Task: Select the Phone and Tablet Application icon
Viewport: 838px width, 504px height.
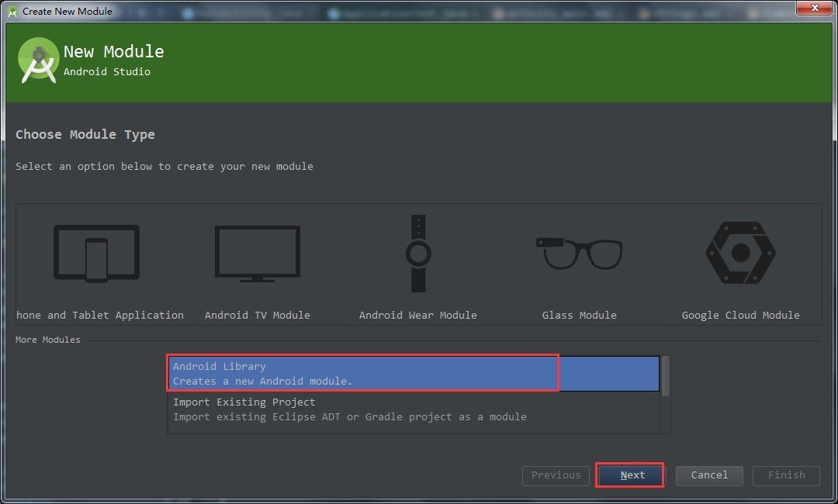Action: tap(97, 253)
